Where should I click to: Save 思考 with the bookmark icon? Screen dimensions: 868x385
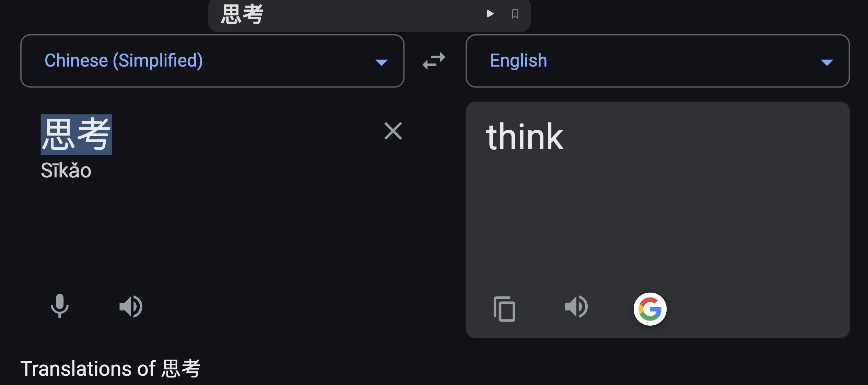tap(515, 14)
